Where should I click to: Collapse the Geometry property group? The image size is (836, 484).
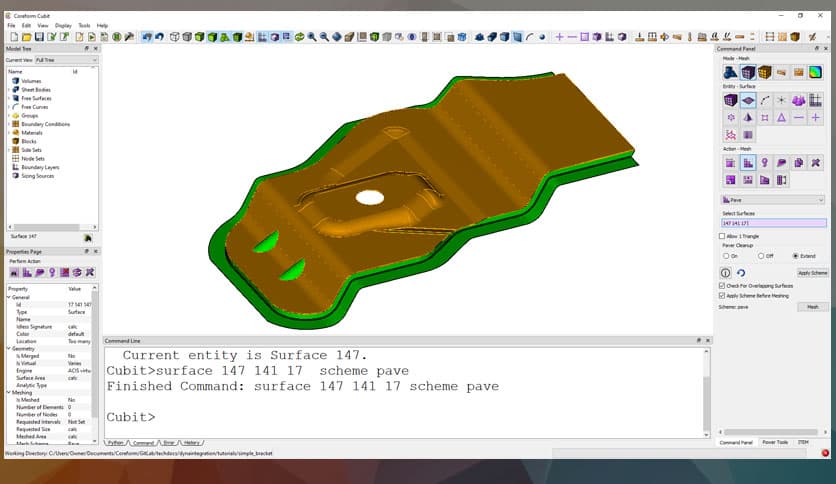pos(9,348)
